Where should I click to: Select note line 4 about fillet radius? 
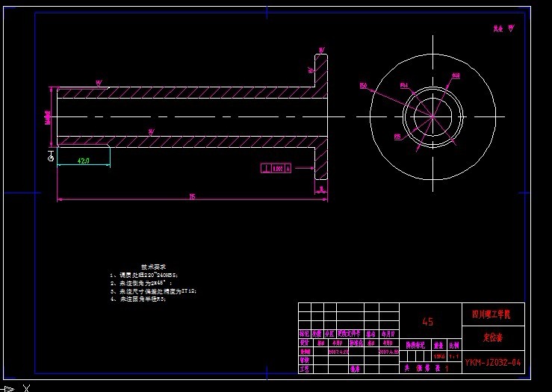point(138,299)
